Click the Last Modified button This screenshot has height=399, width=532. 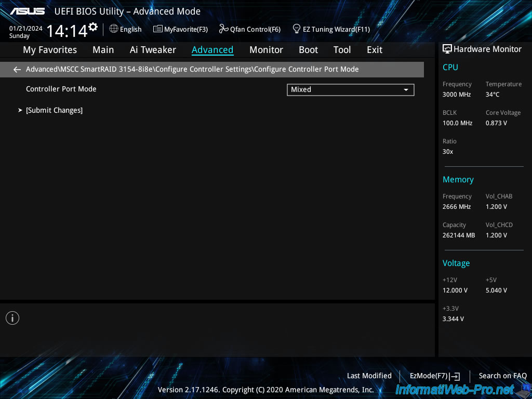click(369, 376)
